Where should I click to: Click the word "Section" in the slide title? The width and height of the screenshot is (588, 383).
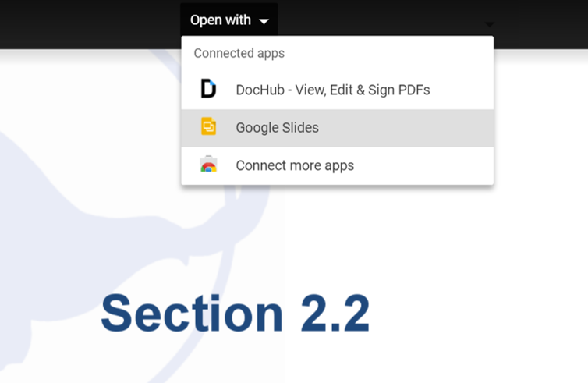192,314
